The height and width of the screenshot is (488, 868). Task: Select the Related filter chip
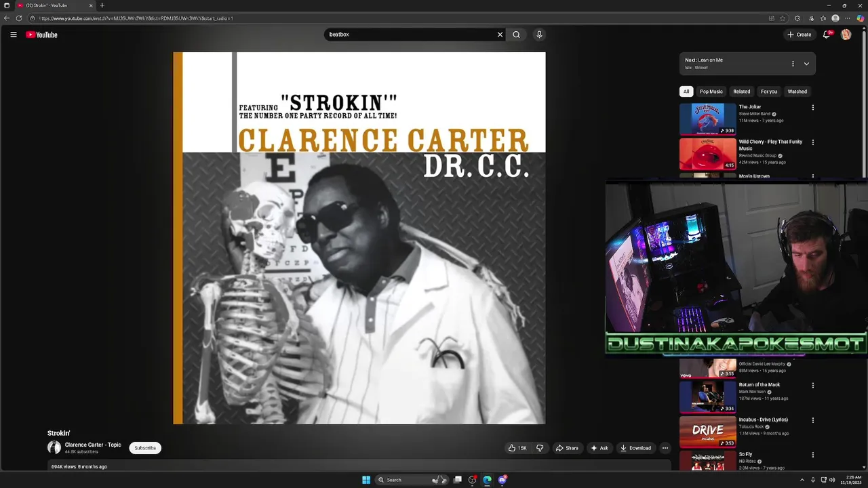[742, 91]
